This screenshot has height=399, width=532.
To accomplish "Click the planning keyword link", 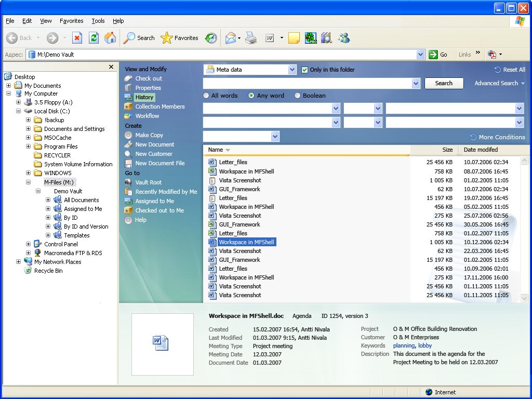I will [x=404, y=345].
